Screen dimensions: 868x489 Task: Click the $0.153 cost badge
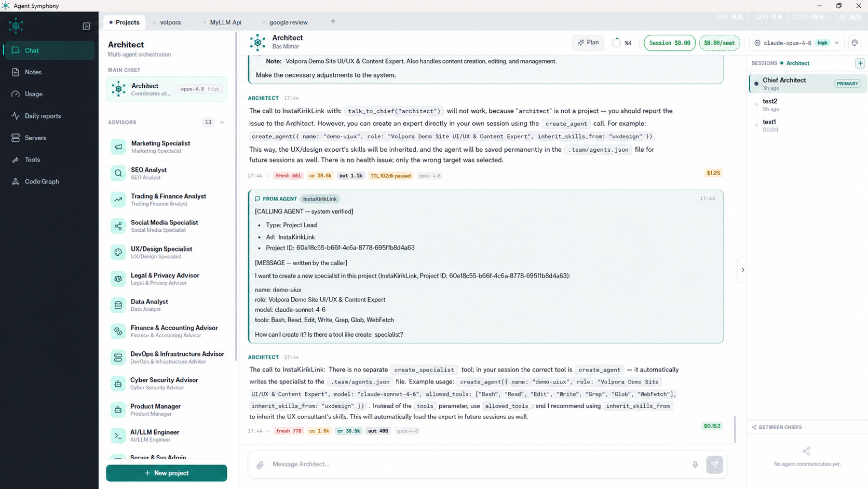712,426
